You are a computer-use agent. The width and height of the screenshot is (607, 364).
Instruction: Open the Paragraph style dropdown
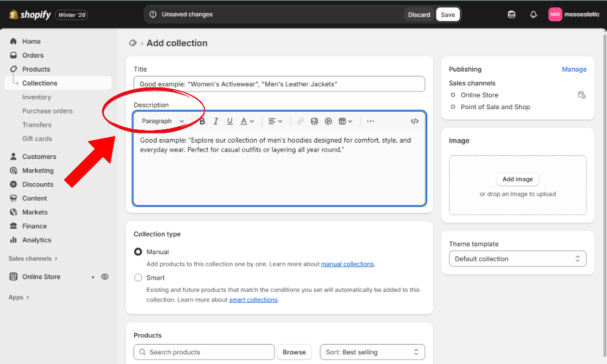163,121
